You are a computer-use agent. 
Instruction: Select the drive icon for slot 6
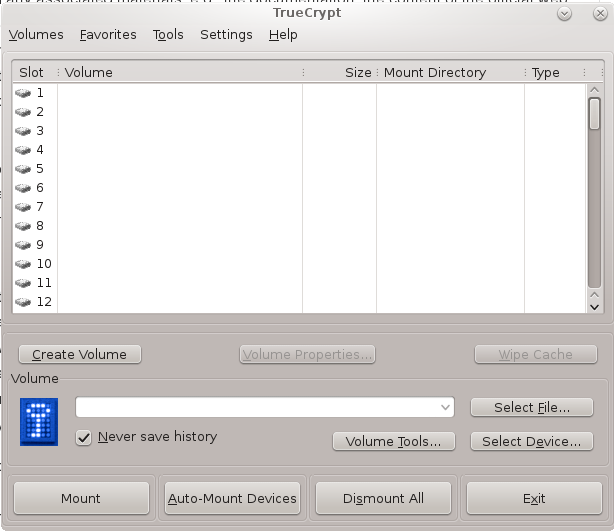[23, 188]
